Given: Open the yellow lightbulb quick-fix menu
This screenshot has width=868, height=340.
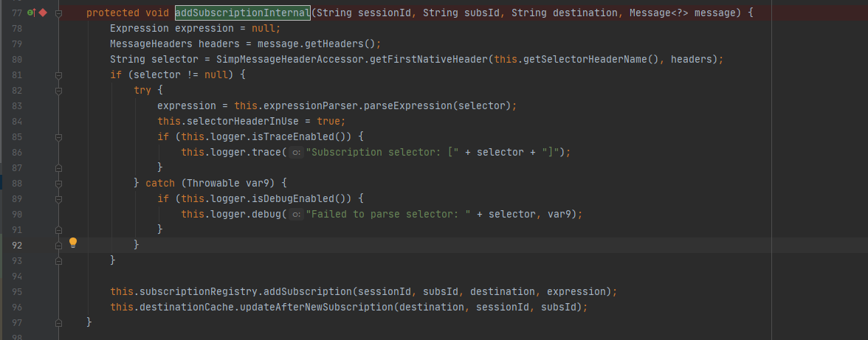Looking at the screenshot, I should click(73, 243).
